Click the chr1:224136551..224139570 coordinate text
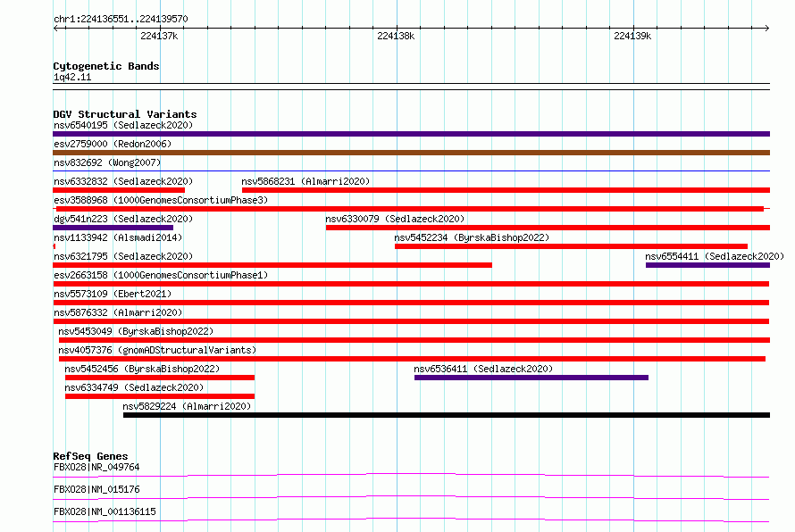The image size is (795, 532). pos(121,20)
